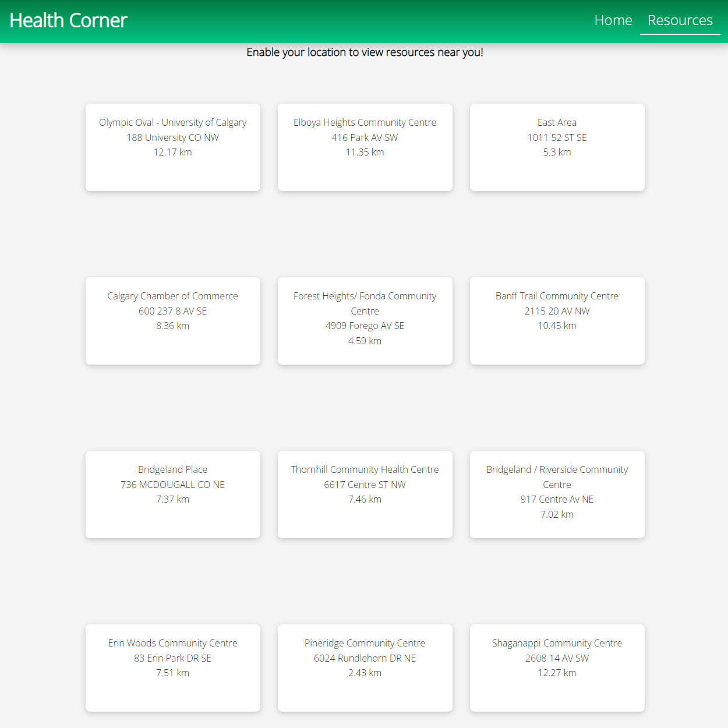This screenshot has height=728, width=728.
Task: Click the Banff Trail Community Centre card
Action: [557, 320]
